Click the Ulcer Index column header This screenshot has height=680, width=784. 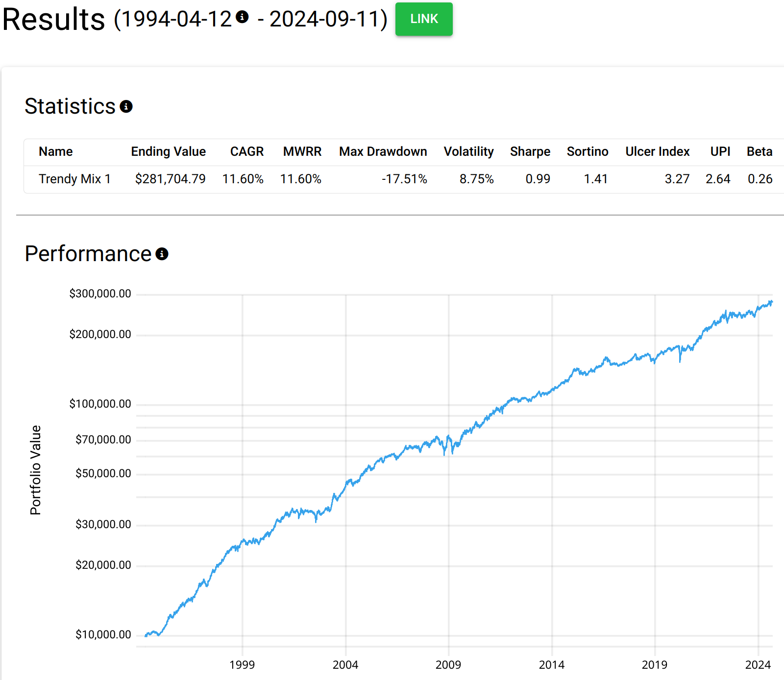coord(658,152)
